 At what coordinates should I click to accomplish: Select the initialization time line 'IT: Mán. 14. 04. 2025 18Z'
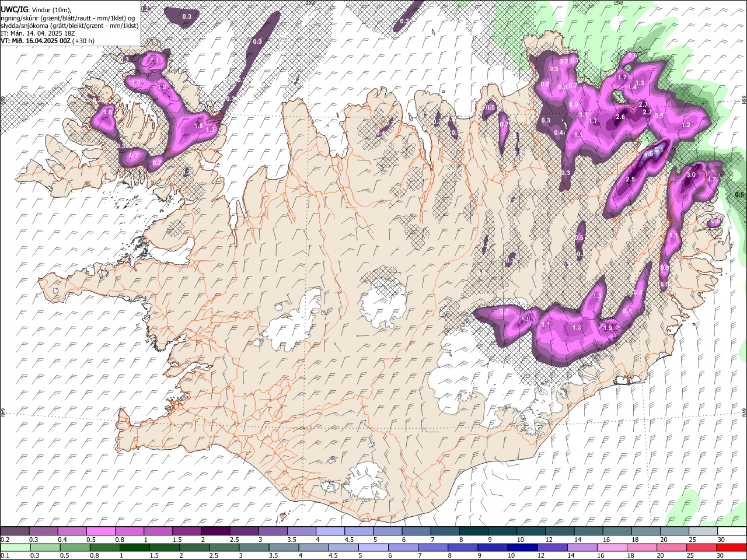pos(37,33)
